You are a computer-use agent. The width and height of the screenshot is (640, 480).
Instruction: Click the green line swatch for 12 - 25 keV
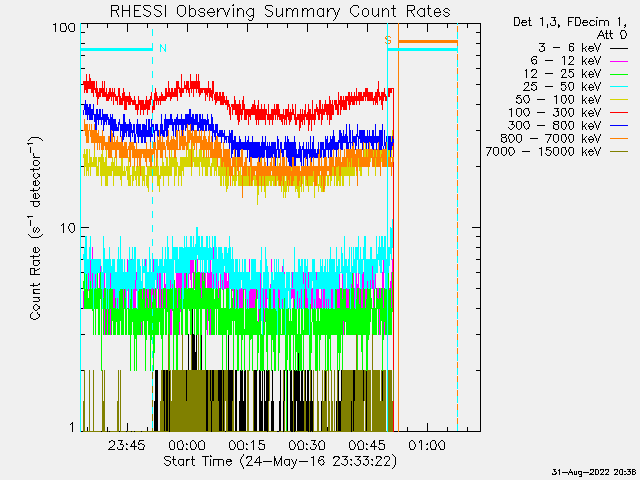pyautogui.click(x=619, y=75)
